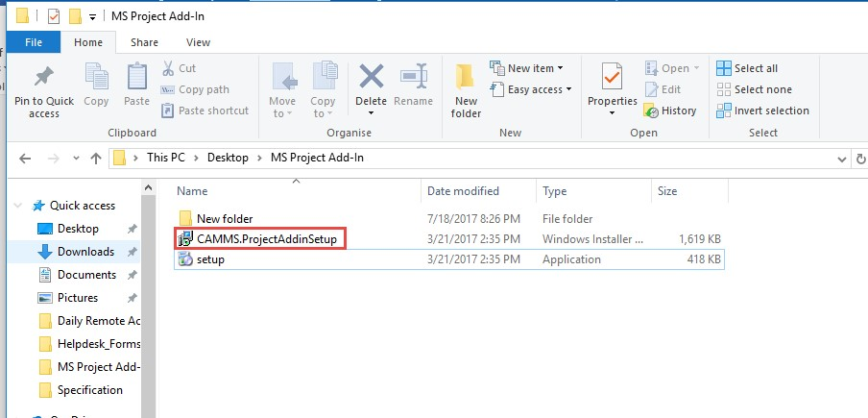Click the Paste clipboard icon

tap(136, 77)
